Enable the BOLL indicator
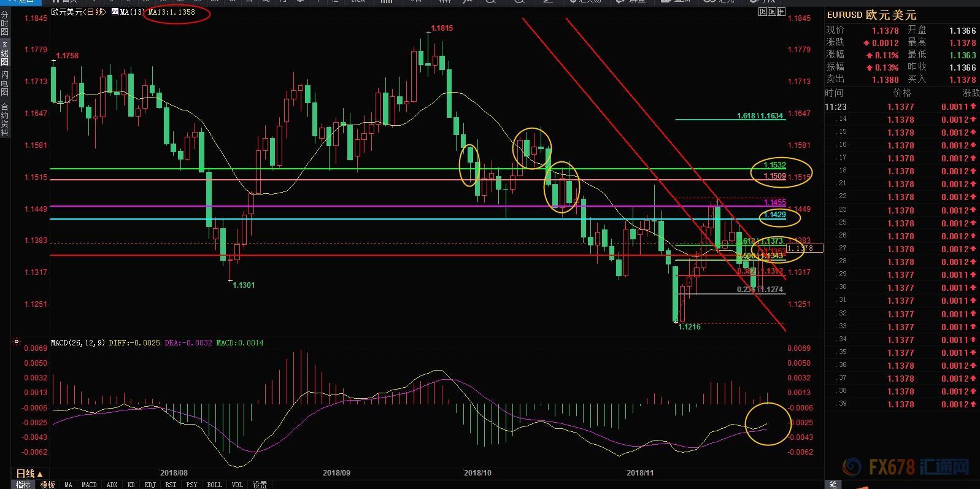980x489 pixels. [214, 485]
